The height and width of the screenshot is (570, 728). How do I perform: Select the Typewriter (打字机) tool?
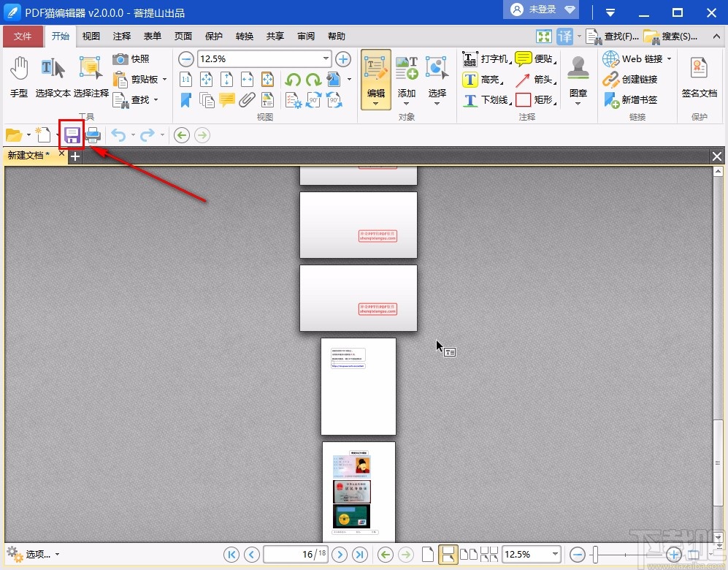pos(486,59)
